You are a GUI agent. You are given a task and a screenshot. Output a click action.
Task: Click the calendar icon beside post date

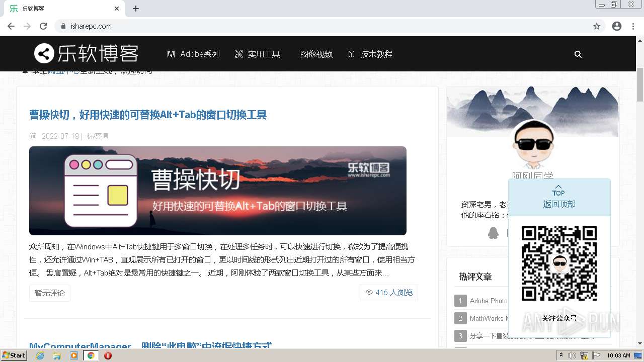click(33, 136)
